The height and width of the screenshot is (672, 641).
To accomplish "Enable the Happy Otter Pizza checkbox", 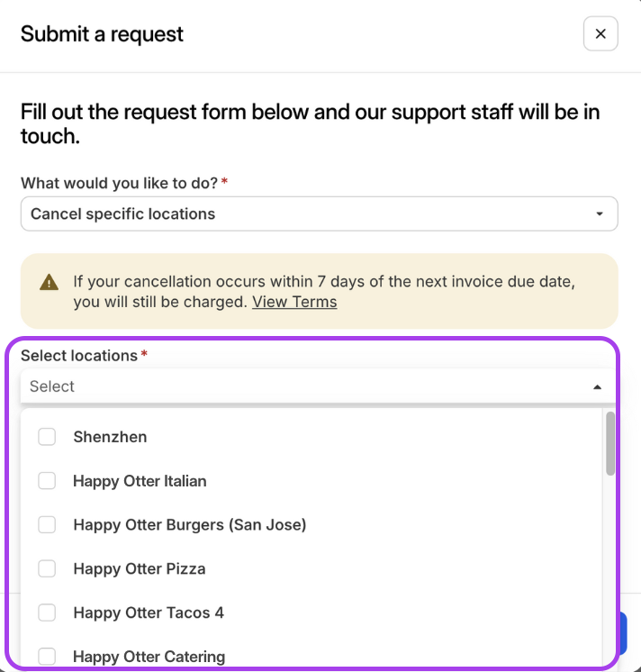I will click(47, 568).
